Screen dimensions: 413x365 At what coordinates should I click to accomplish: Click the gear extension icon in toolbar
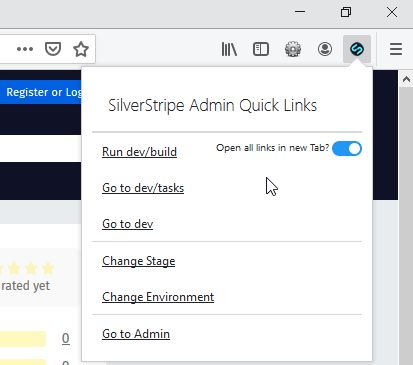[x=293, y=49]
